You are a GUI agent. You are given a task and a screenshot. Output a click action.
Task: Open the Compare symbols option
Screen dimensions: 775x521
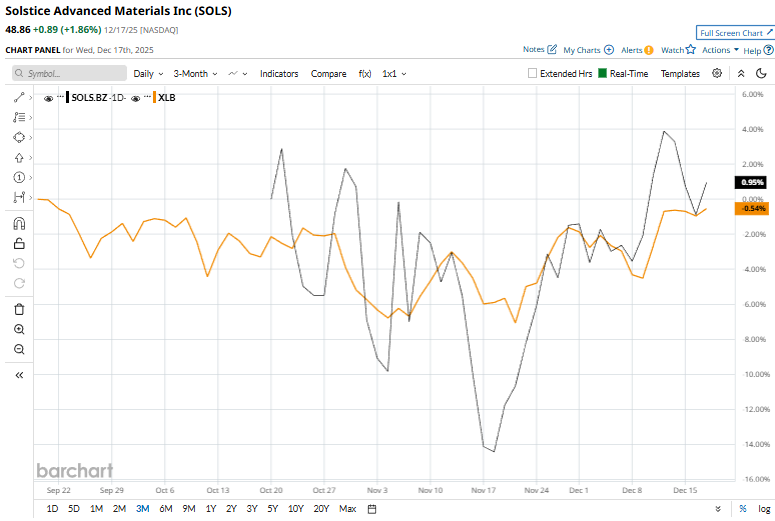pos(328,74)
